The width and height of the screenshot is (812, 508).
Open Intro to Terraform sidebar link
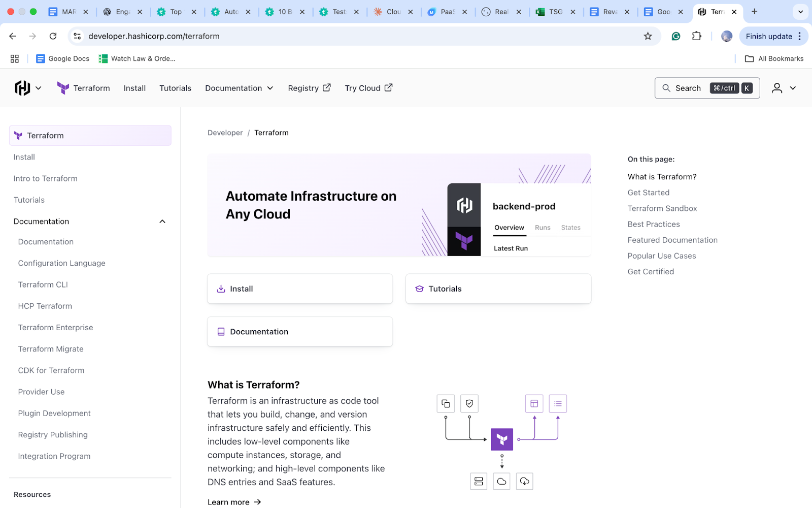coord(45,178)
